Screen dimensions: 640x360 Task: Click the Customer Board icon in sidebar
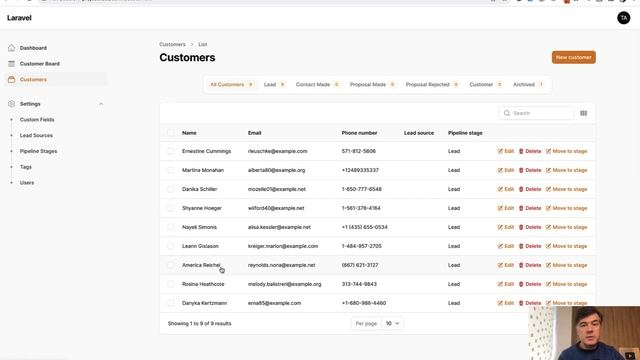pyautogui.click(x=11, y=64)
